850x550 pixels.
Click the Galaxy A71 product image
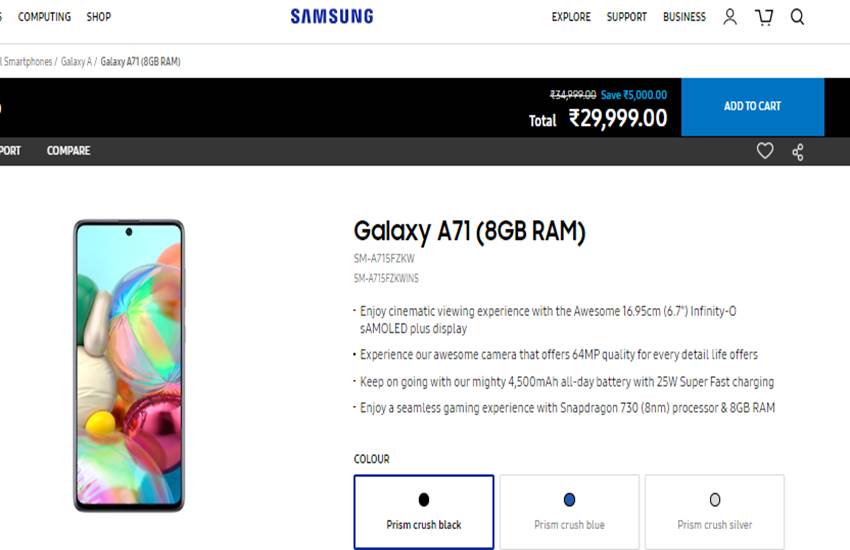tap(128, 365)
